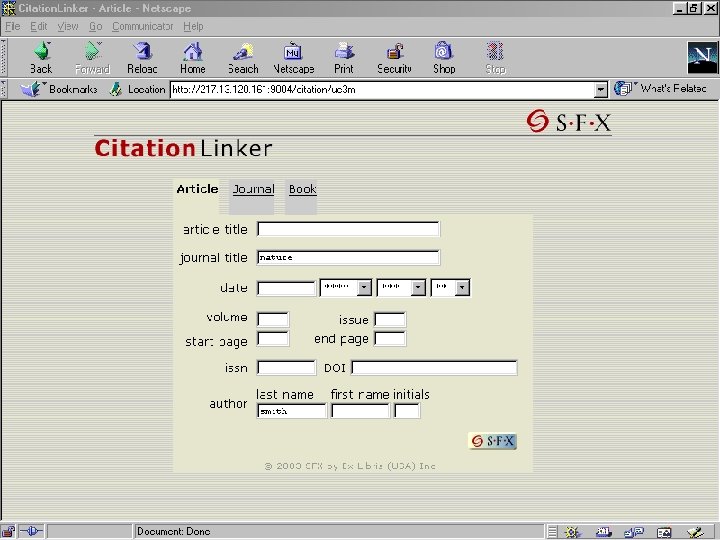The image size is (720, 540).
Task: Open the third date dropdown
Action: coord(450,287)
